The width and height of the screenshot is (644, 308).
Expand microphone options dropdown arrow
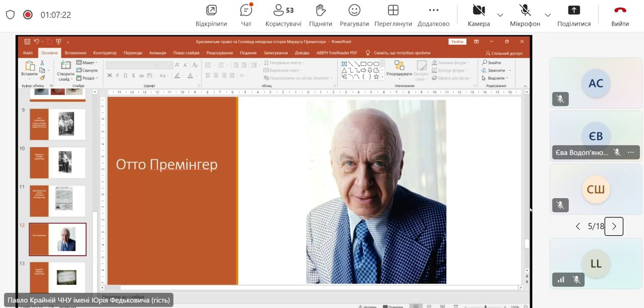click(x=548, y=15)
